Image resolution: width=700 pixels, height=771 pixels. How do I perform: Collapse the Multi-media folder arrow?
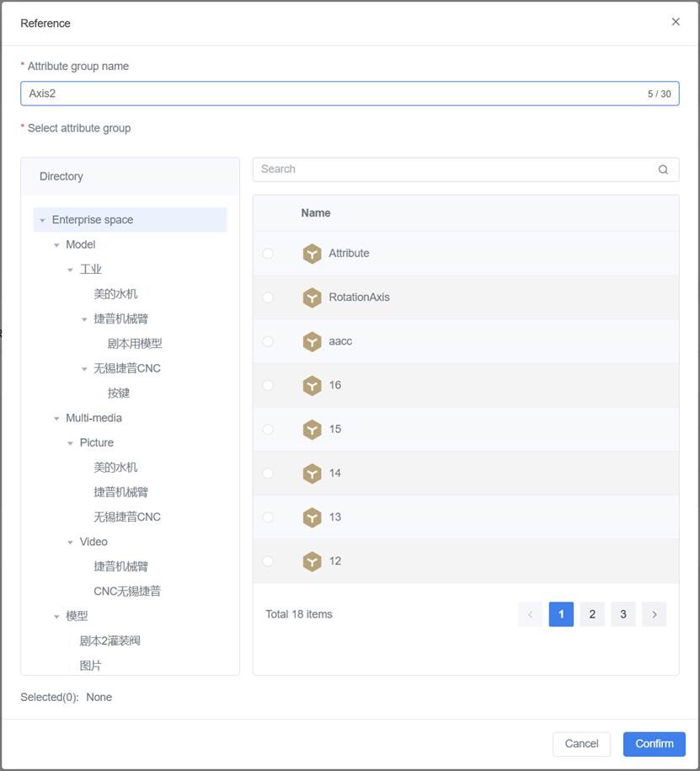coord(57,418)
